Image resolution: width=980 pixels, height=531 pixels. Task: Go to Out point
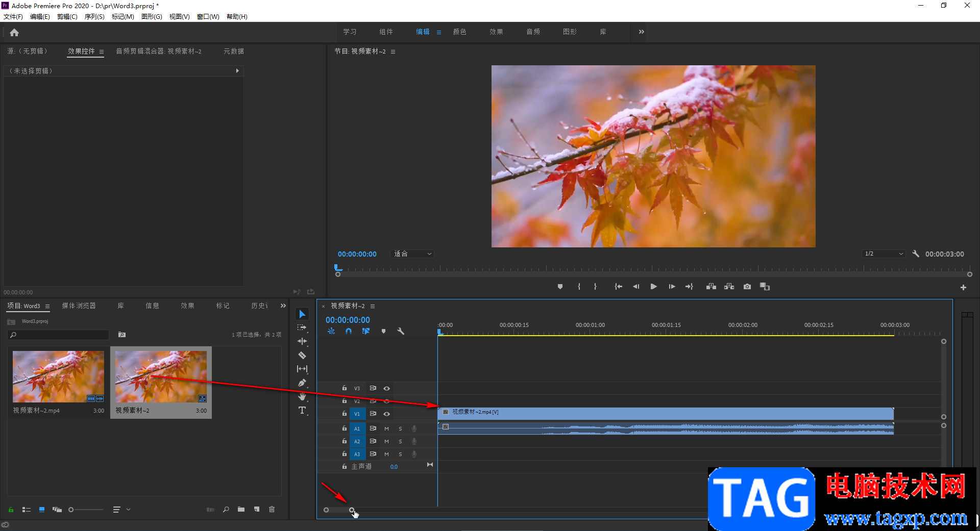(x=689, y=287)
